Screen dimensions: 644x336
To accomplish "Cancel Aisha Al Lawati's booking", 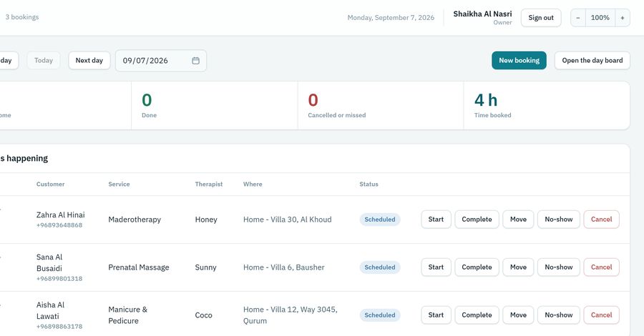I will point(601,315).
